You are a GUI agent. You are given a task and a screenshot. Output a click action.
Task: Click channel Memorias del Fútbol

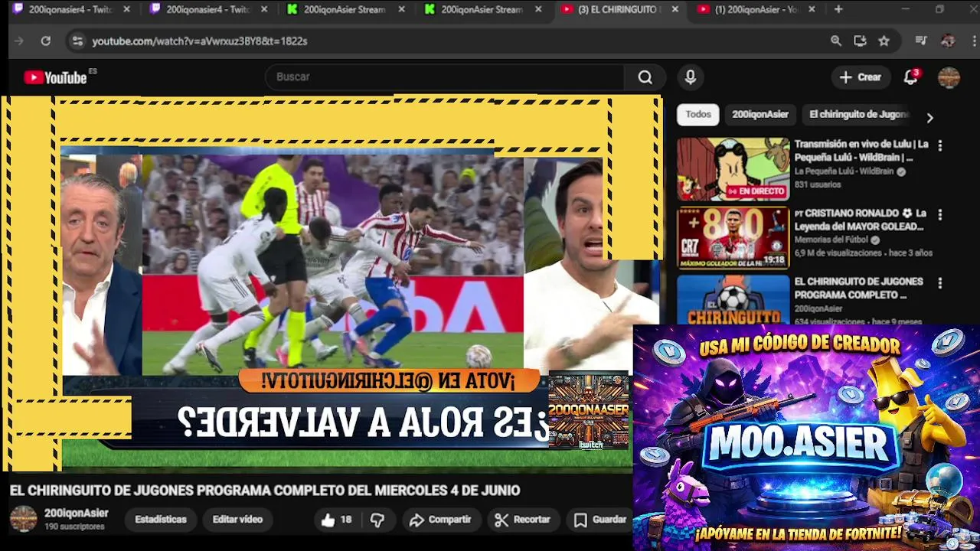[831, 240]
